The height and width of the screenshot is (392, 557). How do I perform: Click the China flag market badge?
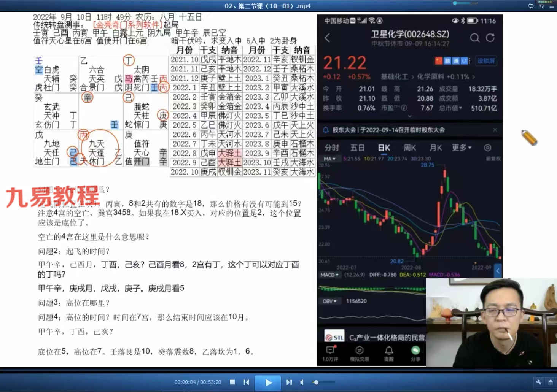point(439,61)
